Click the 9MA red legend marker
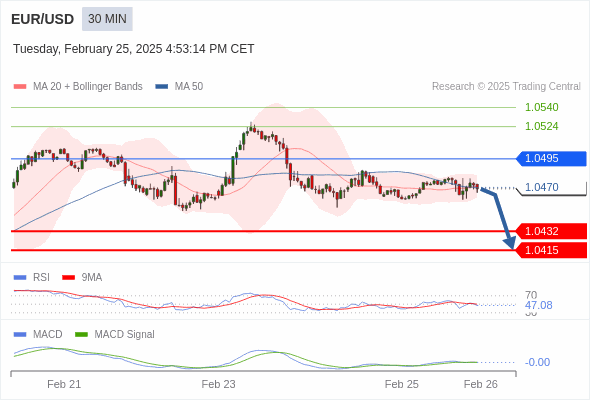The width and height of the screenshot is (590, 400). pyautogui.click(x=68, y=278)
